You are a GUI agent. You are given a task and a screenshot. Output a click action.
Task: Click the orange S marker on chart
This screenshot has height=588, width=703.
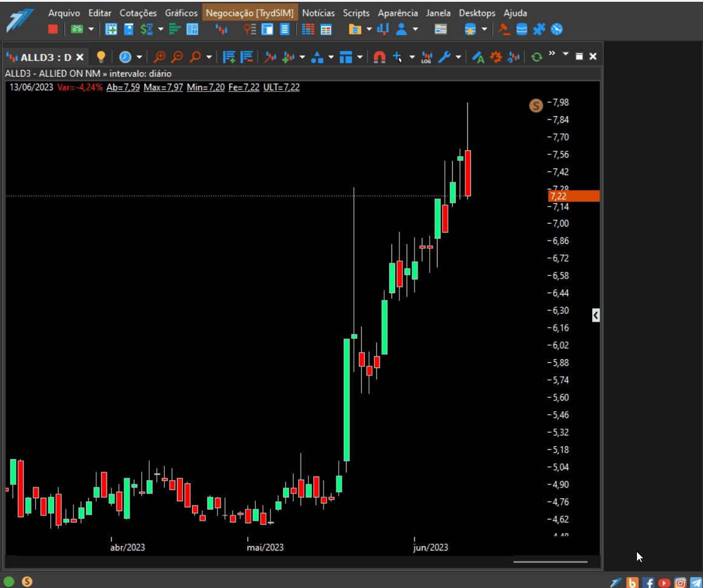click(536, 106)
